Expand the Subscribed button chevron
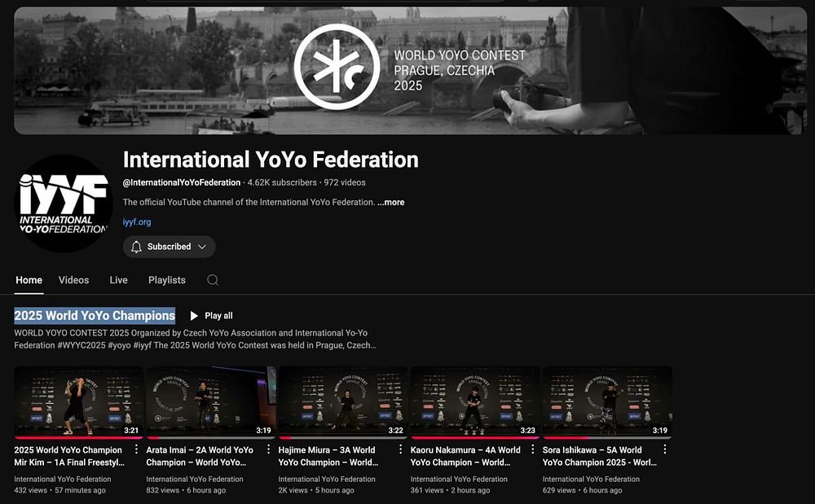Image resolution: width=815 pixels, height=504 pixels. [x=202, y=247]
